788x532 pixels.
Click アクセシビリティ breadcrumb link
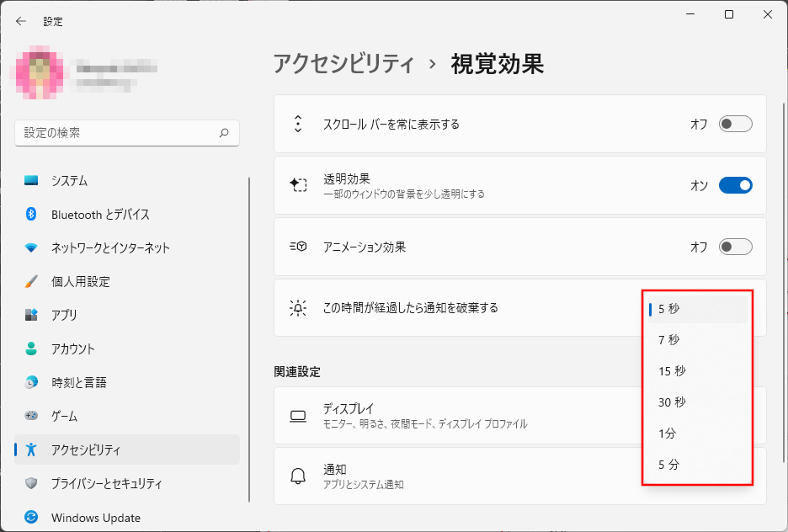pos(343,64)
